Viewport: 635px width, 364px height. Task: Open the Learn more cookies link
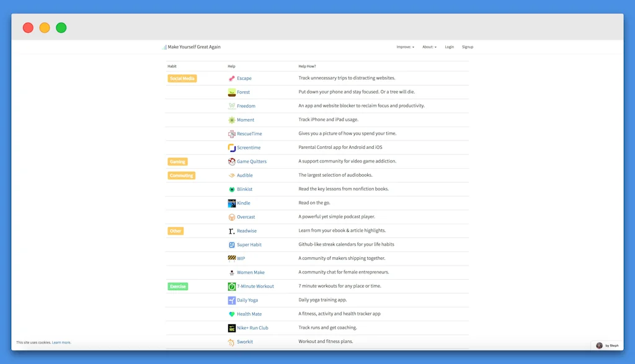click(61, 342)
